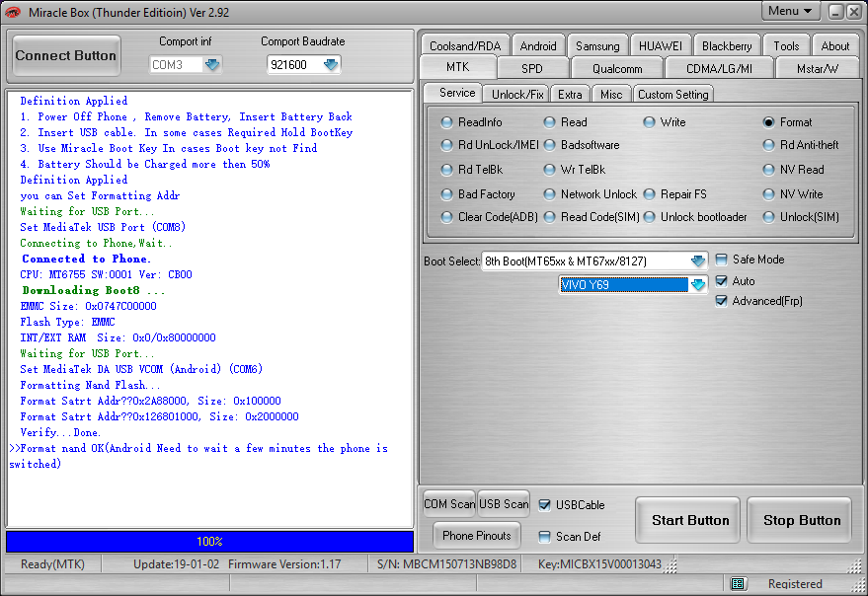Open the Mstar/W tab
Viewport: 868px width, 596px height.
point(817,69)
